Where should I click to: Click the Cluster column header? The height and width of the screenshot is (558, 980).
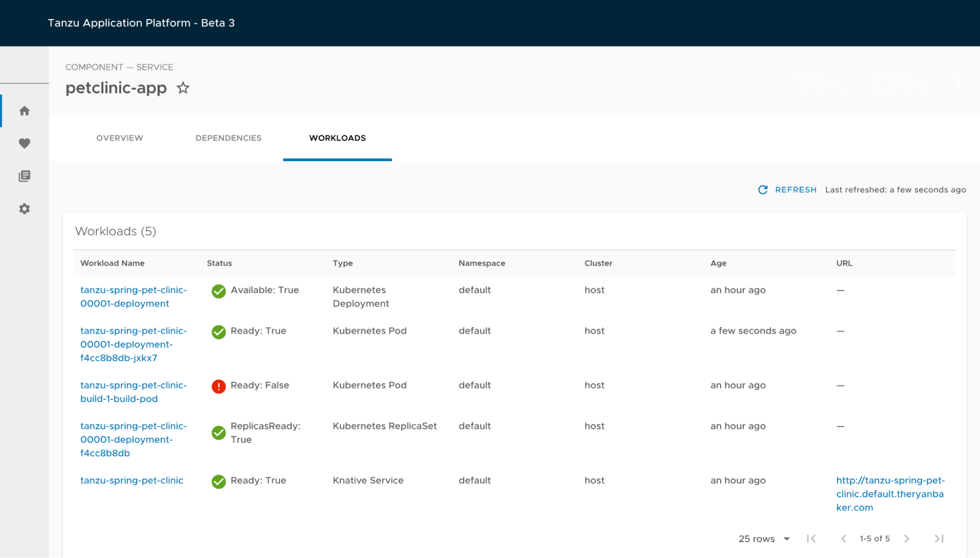click(x=598, y=264)
